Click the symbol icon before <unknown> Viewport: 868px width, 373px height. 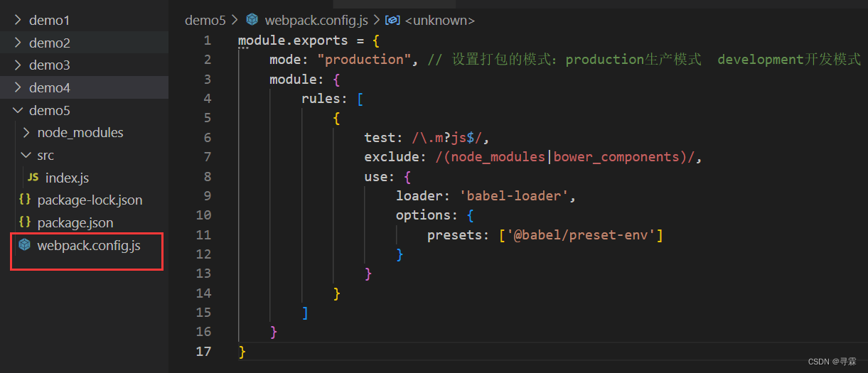(393, 21)
